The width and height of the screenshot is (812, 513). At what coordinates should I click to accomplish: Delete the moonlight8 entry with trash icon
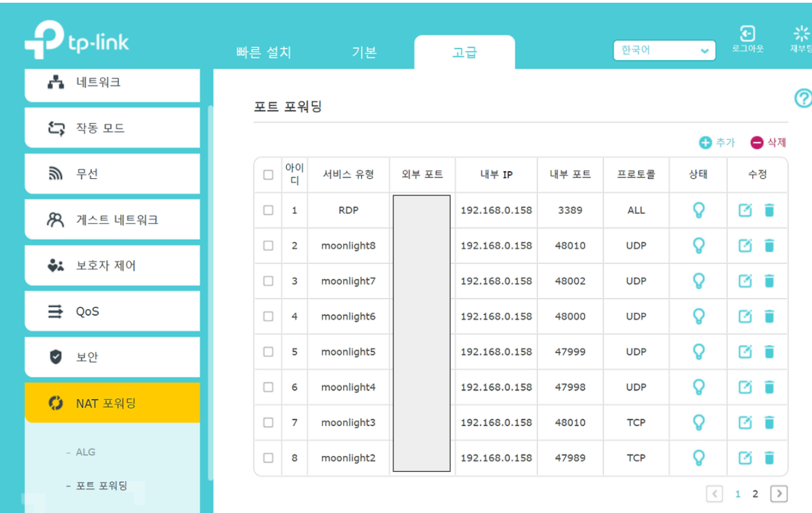click(769, 246)
